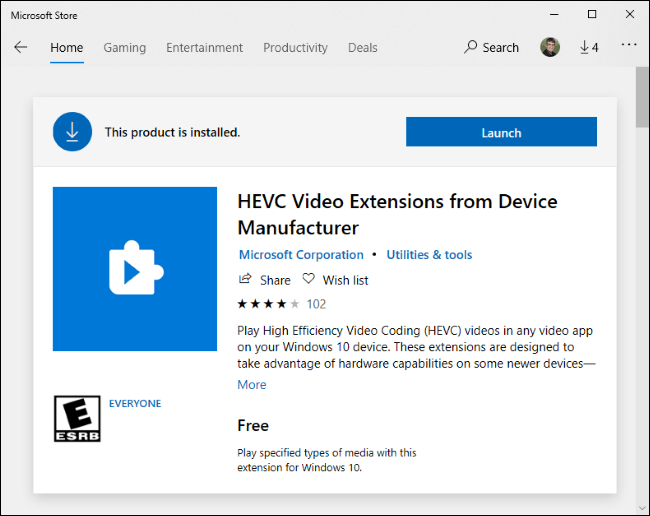Click the 102 ratings star count

pyautogui.click(x=316, y=304)
